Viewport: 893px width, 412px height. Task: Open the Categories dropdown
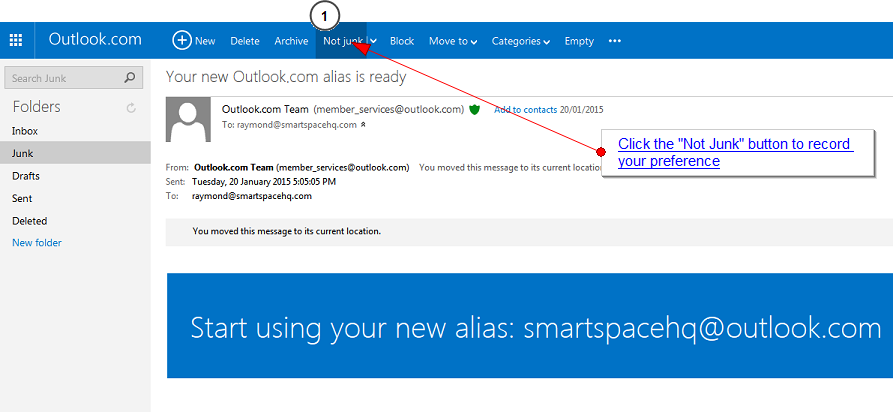point(521,41)
